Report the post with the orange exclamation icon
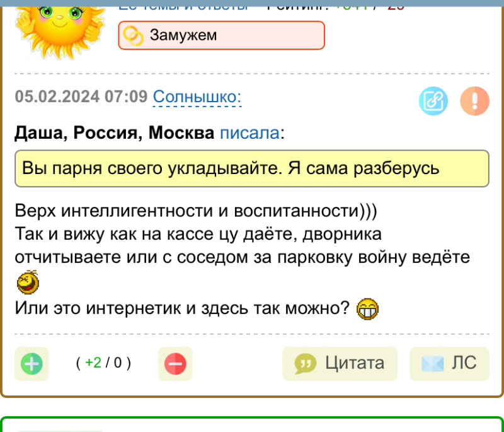The height and width of the screenshot is (432, 504). [474, 101]
